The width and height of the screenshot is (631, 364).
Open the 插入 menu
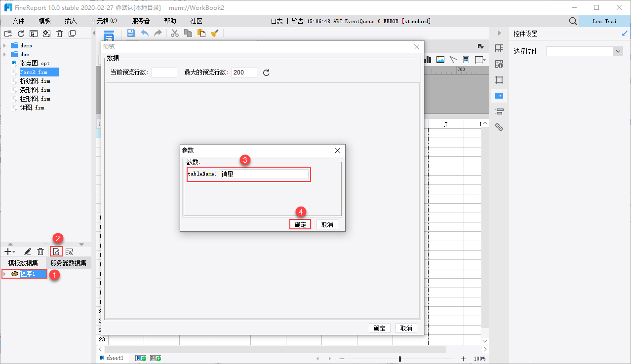(x=71, y=21)
